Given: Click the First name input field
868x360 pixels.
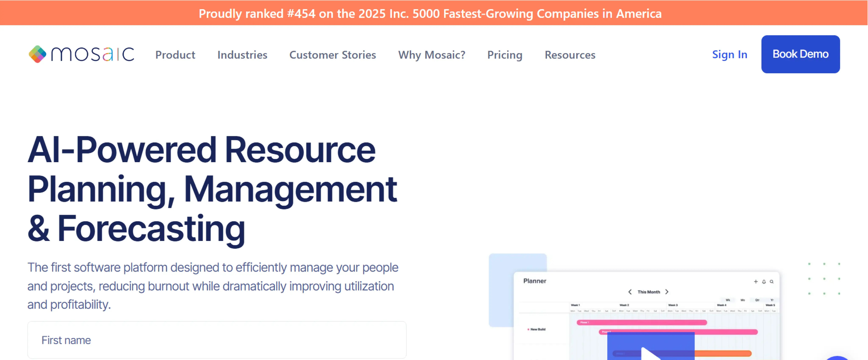Looking at the screenshot, I should click(x=217, y=340).
